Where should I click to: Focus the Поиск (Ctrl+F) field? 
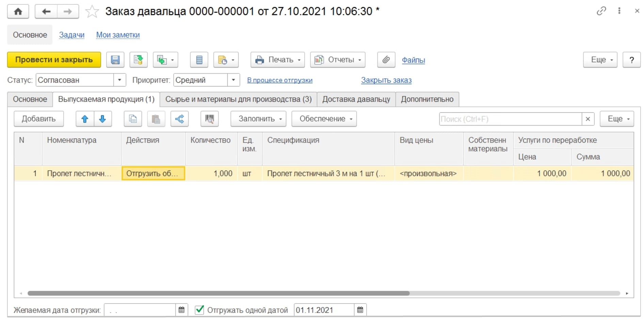pos(510,119)
